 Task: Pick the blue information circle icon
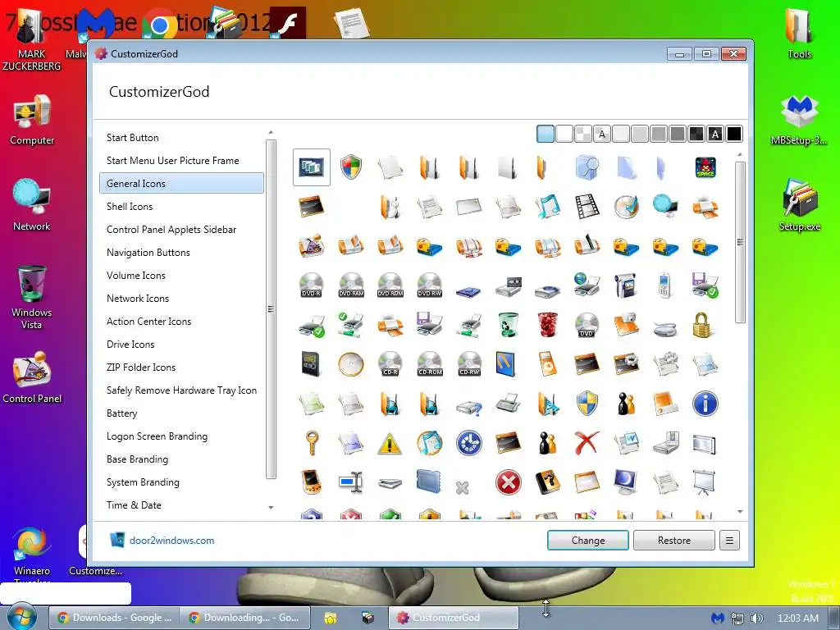pyautogui.click(x=705, y=404)
